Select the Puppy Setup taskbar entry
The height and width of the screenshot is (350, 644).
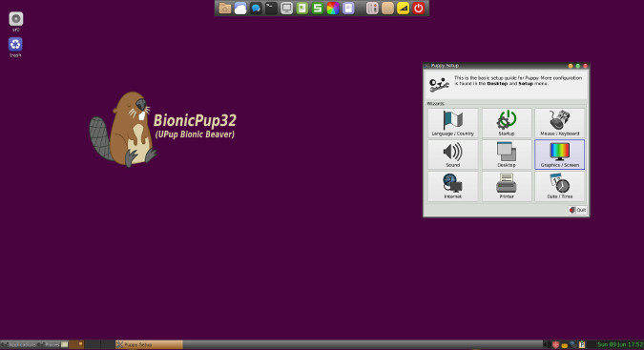pyautogui.click(x=149, y=344)
